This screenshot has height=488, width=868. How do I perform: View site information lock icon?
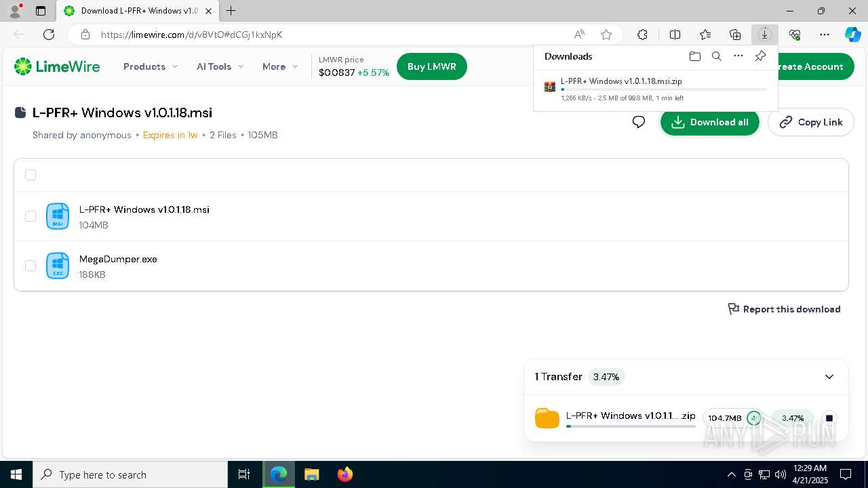85,35
